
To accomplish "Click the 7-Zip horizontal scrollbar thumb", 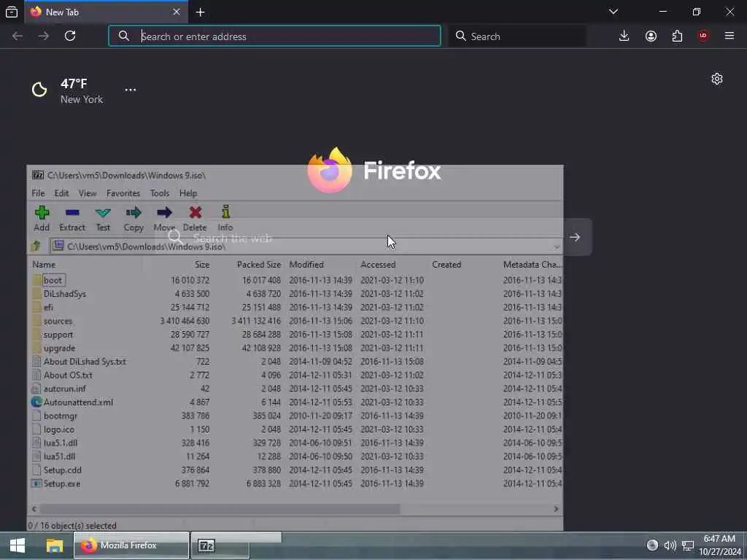I will (x=220, y=509).
